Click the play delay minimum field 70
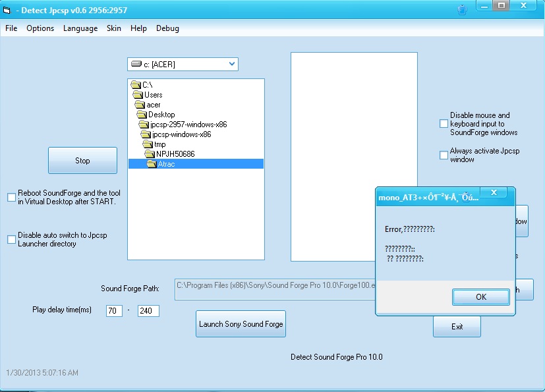Screen dimensions: 545x392 click(x=114, y=311)
